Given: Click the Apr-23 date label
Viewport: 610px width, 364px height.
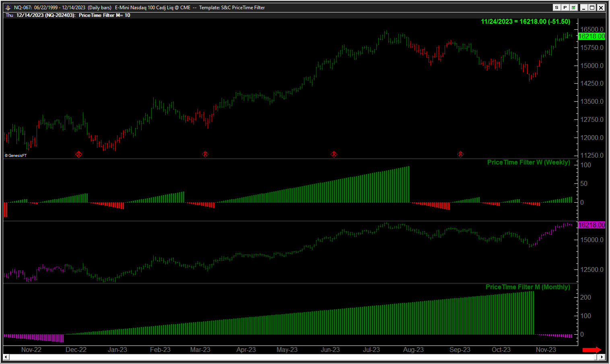Looking at the screenshot, I should pyautogui.click(x=246, y=350).
